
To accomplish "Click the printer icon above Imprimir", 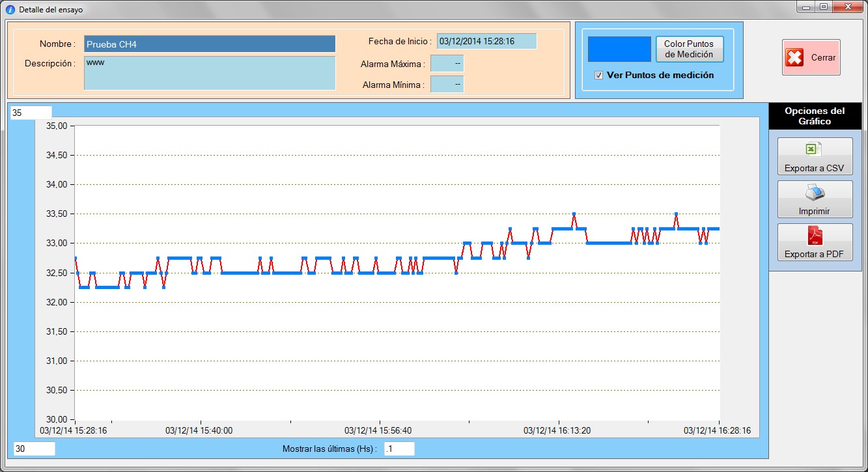I will click(815, 193).
